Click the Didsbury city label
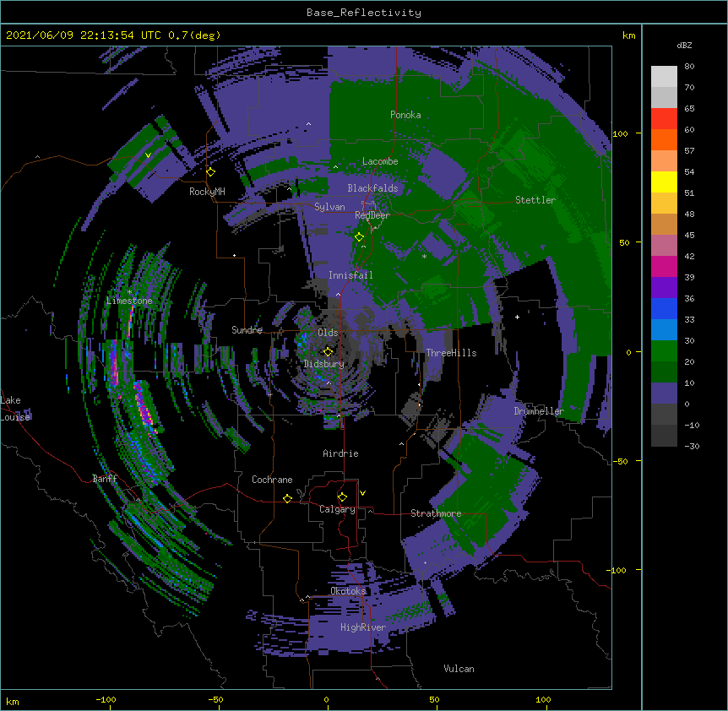Viewport: 728px width, 711px height. (x=323, y=364)
